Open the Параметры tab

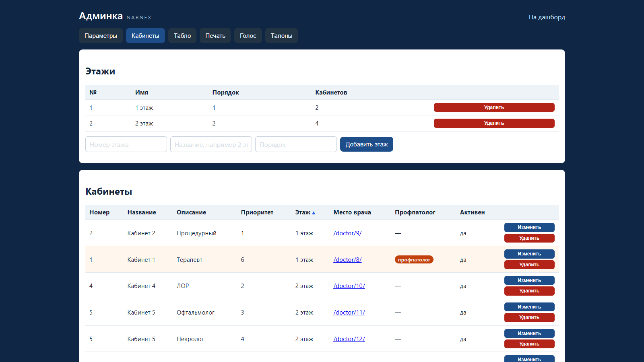coord(101,36)
